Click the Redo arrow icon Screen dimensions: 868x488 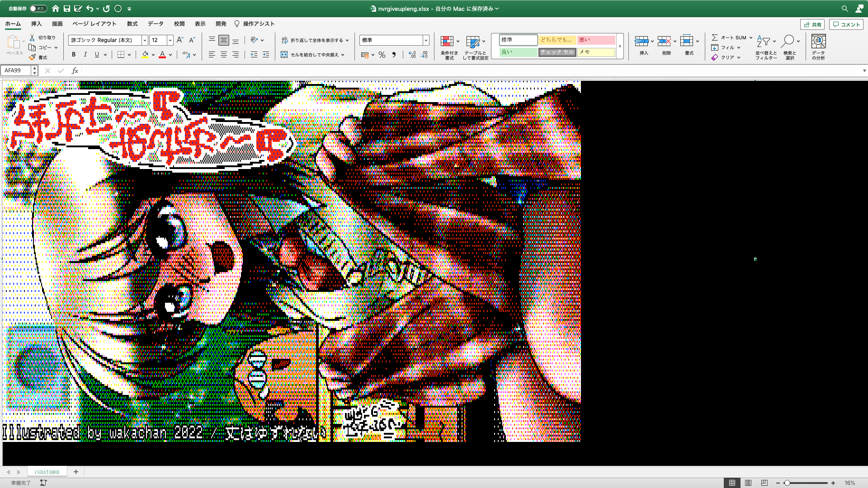(106, 9)
